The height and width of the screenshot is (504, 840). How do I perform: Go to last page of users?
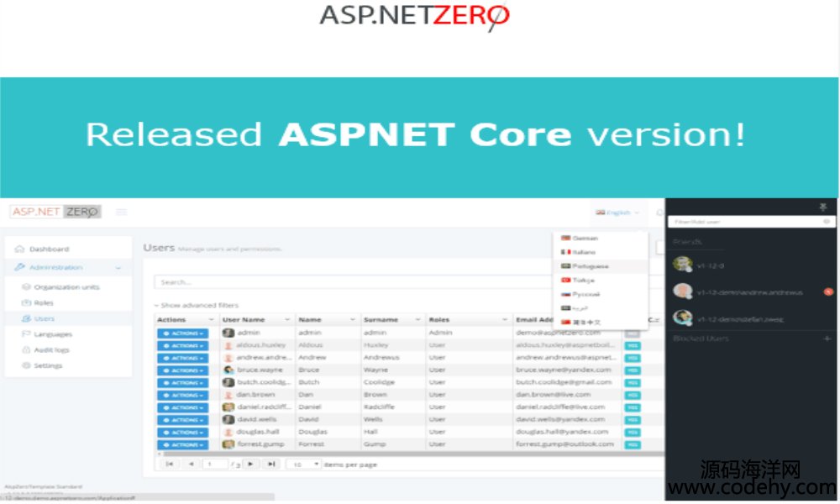click(x=271, y=464)
